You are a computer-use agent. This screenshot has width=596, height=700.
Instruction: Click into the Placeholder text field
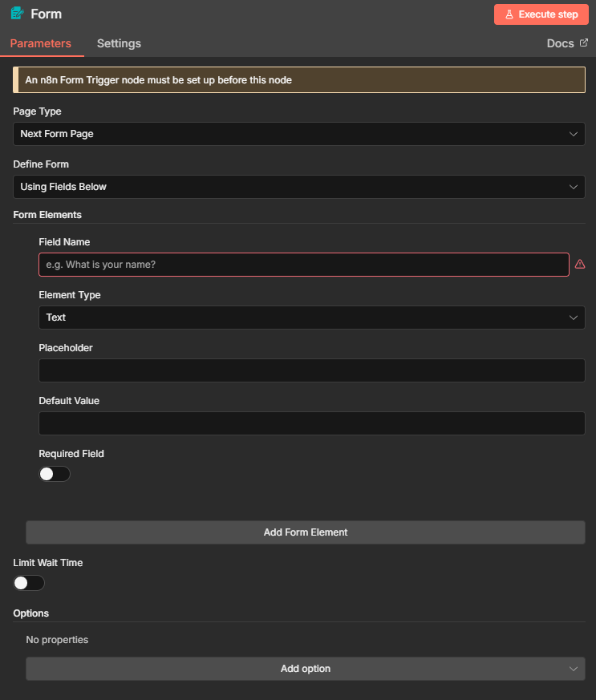[311, 370]
